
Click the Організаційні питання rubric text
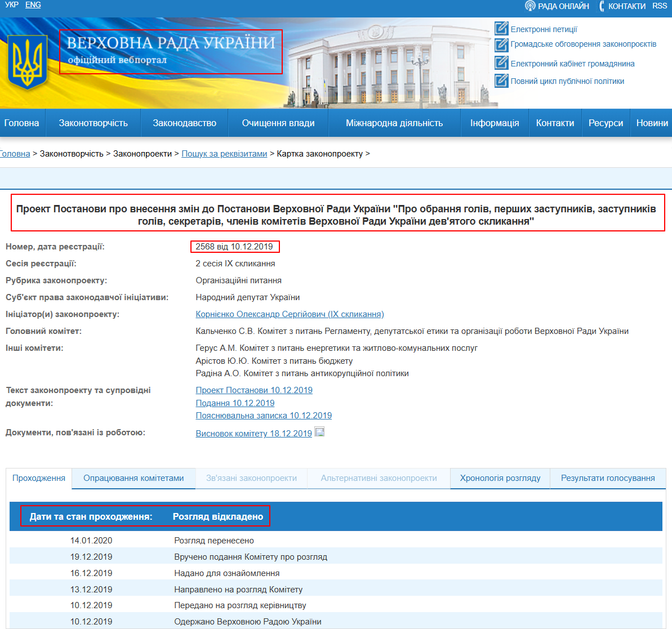pyautogui.click(x=239, y=280)
